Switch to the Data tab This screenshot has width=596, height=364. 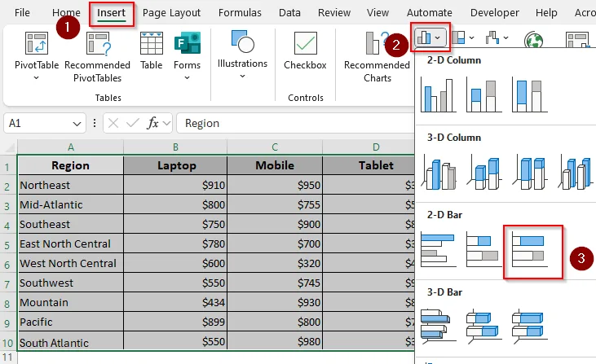[x=289, y=12]
